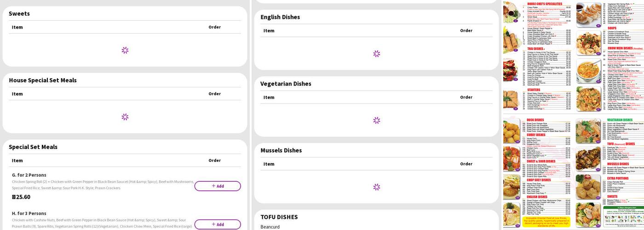Click loading spinner in Sweets section
Image resolution: width=644 pixels, height=230 pixels.
tap(125, 50)
